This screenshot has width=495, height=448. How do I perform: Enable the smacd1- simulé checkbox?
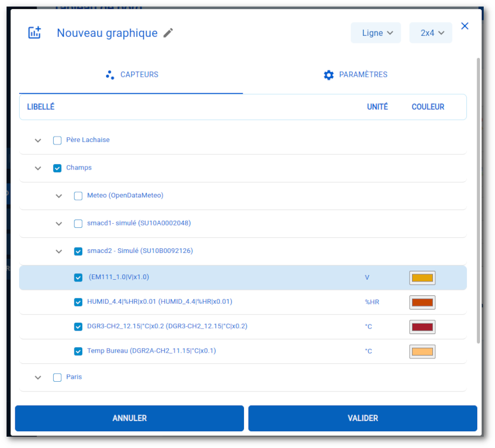[78, 224]
